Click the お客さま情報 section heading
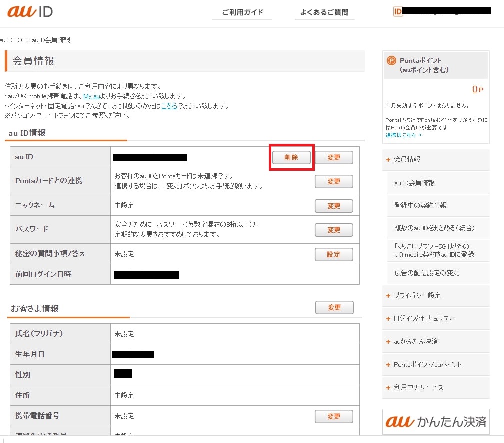504x443 pixels. pyautogui.click(x=35, y=309)
